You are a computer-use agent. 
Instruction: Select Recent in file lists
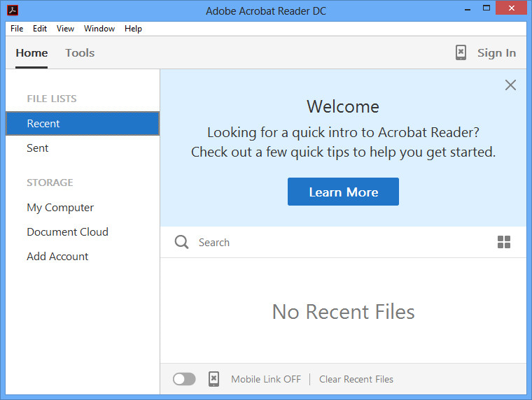[83, 123]
